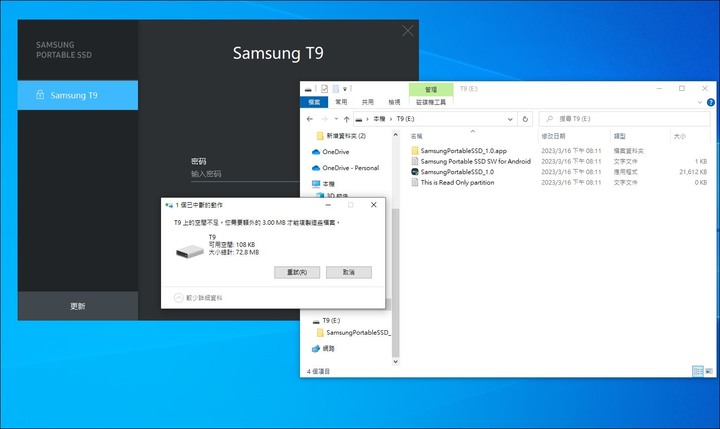Switch to details view icon in status bar
Image resolution: width=720 pixels, height=429 pixels.
(x=698, y=371)
